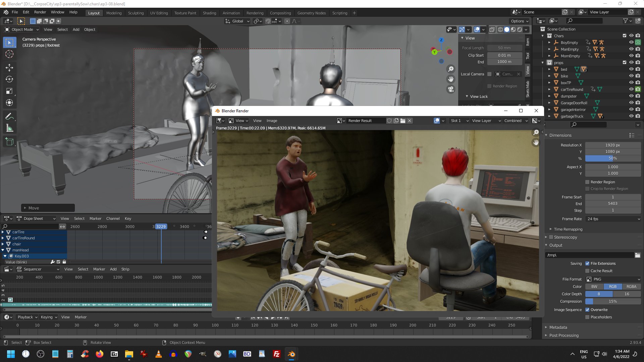644x362 pixels.
Task: Expand the Metadata panel
Action: tap(558, 327)
